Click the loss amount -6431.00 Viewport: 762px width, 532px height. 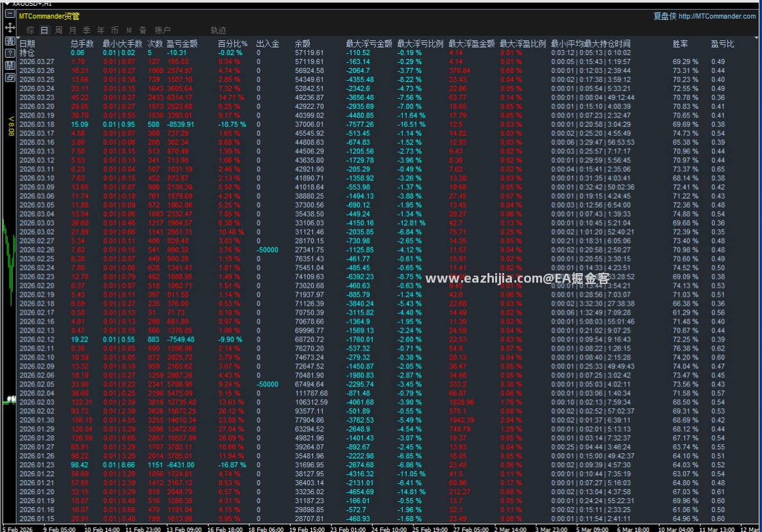click(x=180, y=465)
